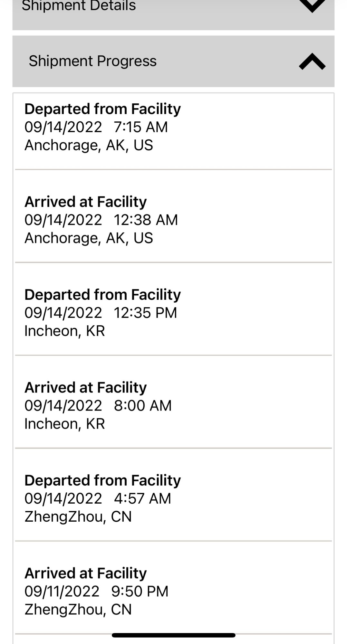This screenshot has height=644, width=347.
Task: Click Incheon, KR under 8:00 AM arrival
Action: [65, 424]
